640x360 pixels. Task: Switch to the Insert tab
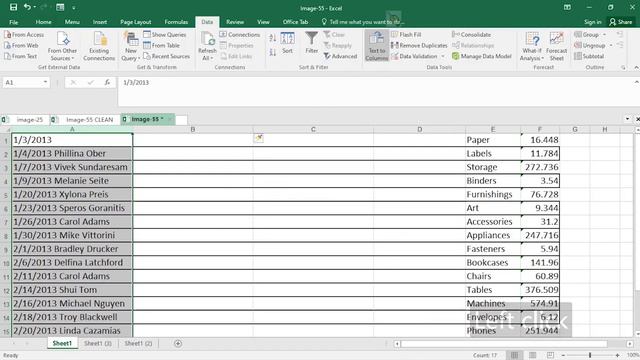coord(100,22)
